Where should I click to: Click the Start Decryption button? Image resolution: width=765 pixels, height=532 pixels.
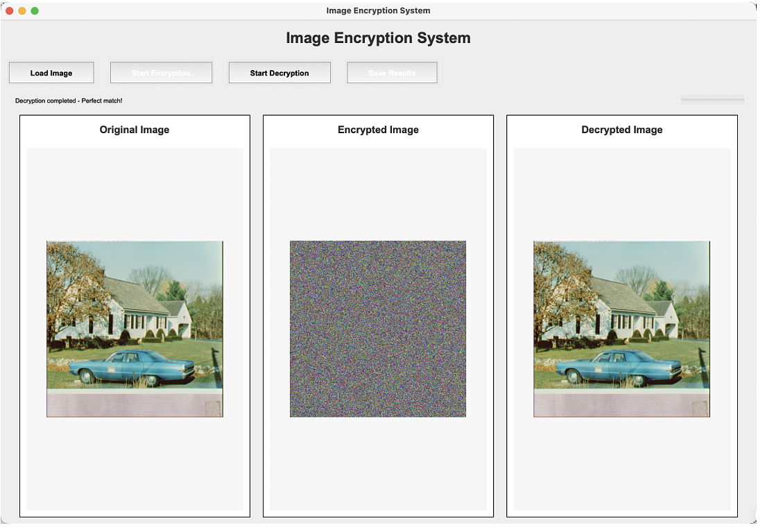[x=280, y=73]
